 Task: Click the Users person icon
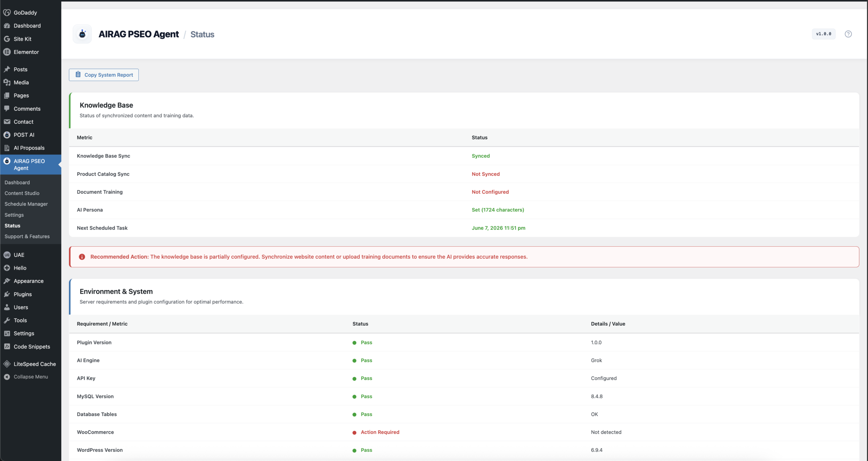[x=7, y=307]
